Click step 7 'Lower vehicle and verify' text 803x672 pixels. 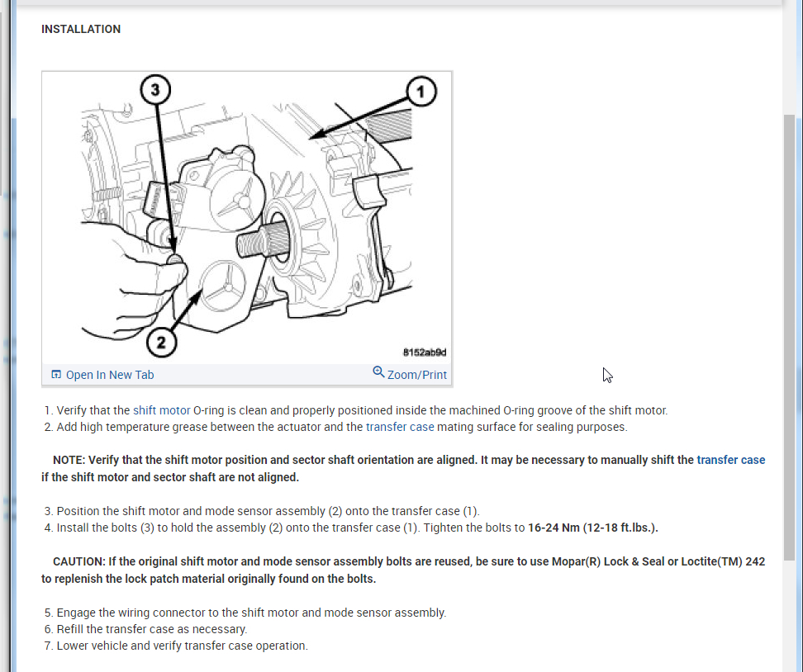[183, 646]
